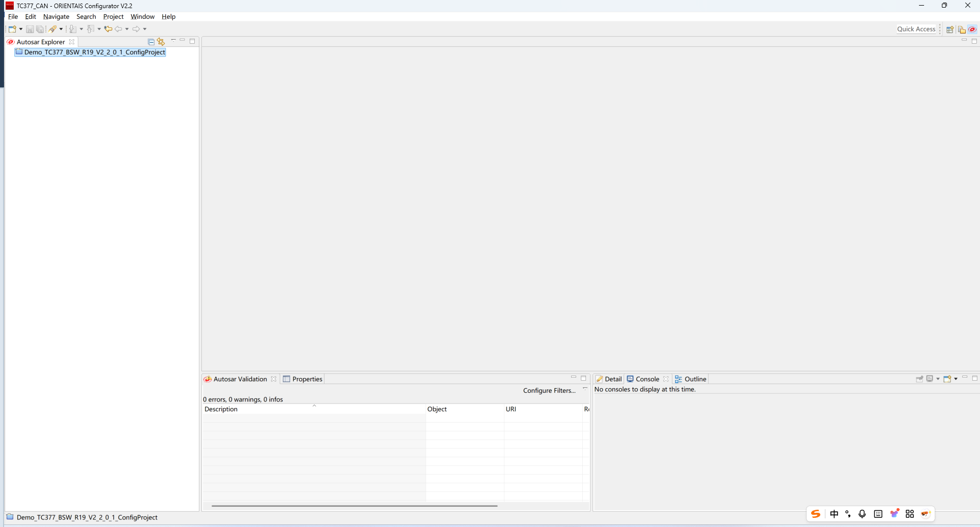Toggle Link with Editor in Autosar Explorer

[x=161, y=42]
